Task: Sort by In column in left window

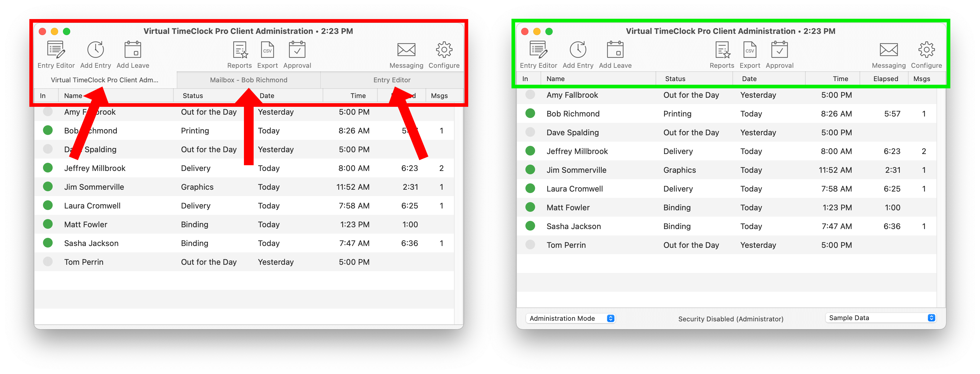Action: click(46, 96)
